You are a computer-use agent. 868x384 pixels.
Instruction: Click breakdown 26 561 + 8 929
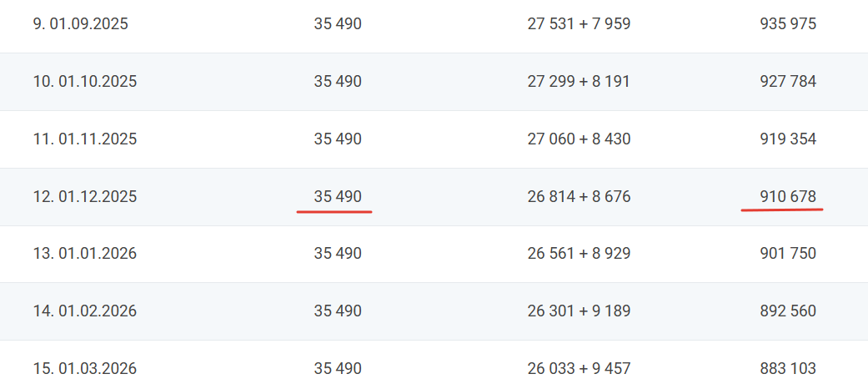[x=579, y=254]
